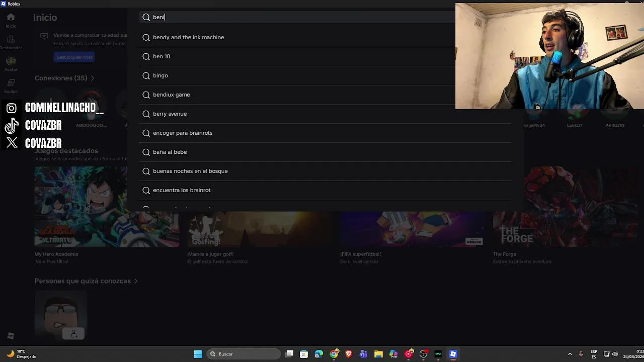Image resolution: width=644 pixels, height=362 pixels.
Task: Launch Brave browser from the taskbar
Action: click(x=349, y=354)
